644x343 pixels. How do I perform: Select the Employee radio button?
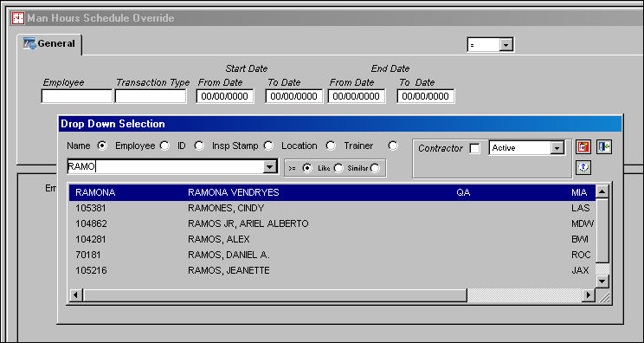point(164,146)
